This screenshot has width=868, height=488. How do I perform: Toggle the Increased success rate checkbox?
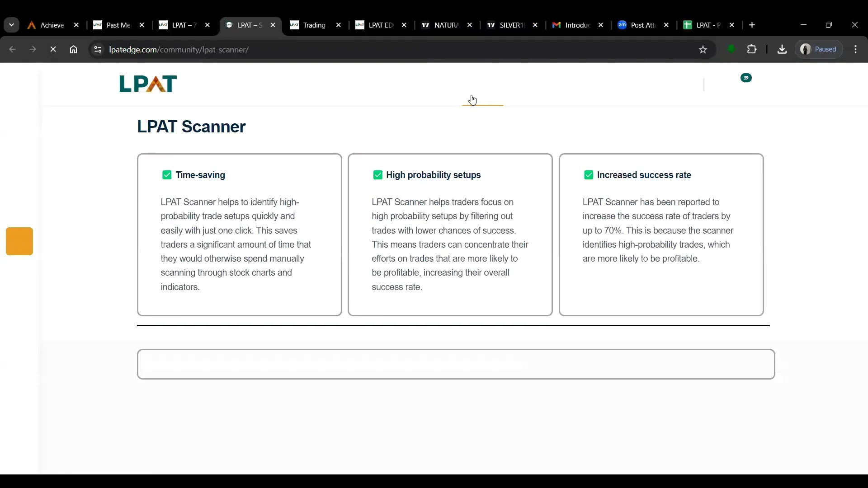click(x=589, y=175)
